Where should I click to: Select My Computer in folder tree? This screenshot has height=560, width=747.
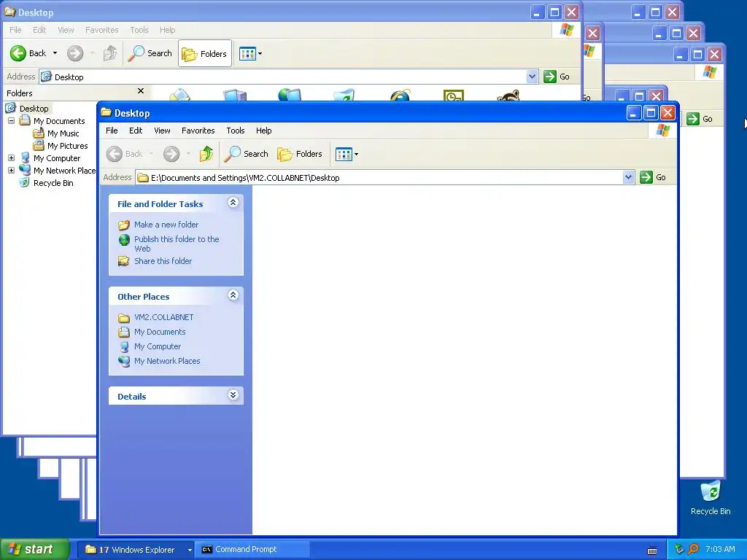[x=57, y=158]
